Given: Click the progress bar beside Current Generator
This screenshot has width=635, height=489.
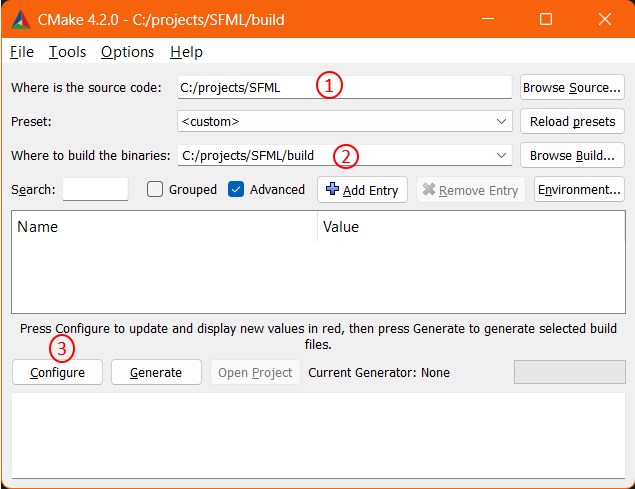Looking at the screenshot, I should tap(570, 372).
